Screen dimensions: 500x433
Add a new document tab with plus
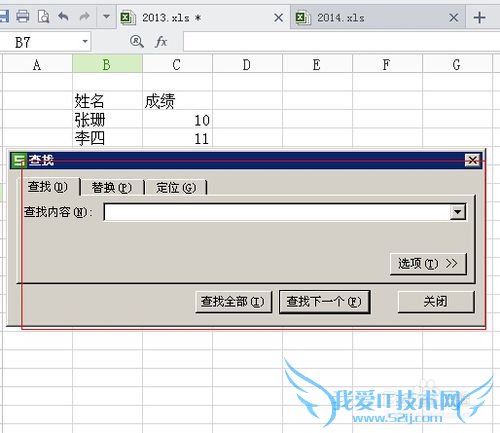pos(479,17)
